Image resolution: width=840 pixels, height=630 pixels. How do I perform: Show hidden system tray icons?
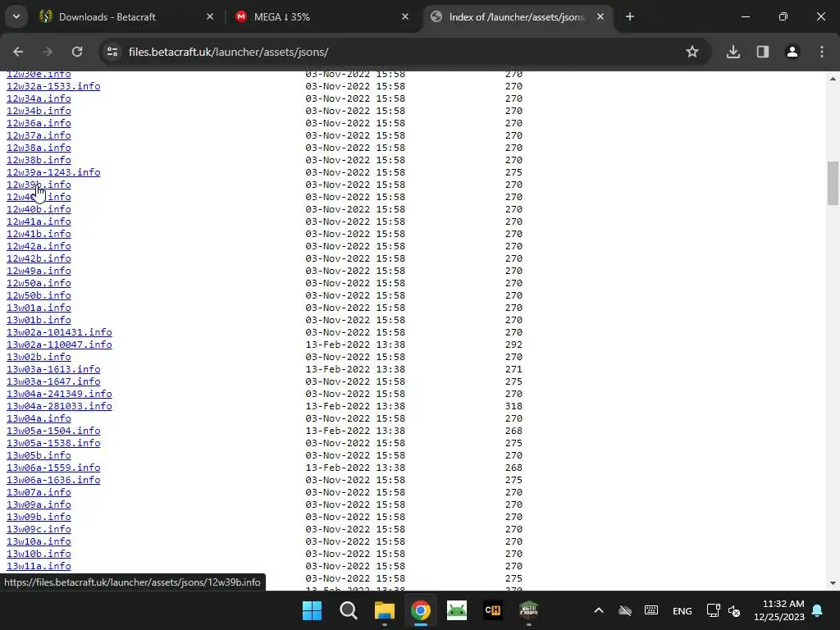click(x=599, y=610)
